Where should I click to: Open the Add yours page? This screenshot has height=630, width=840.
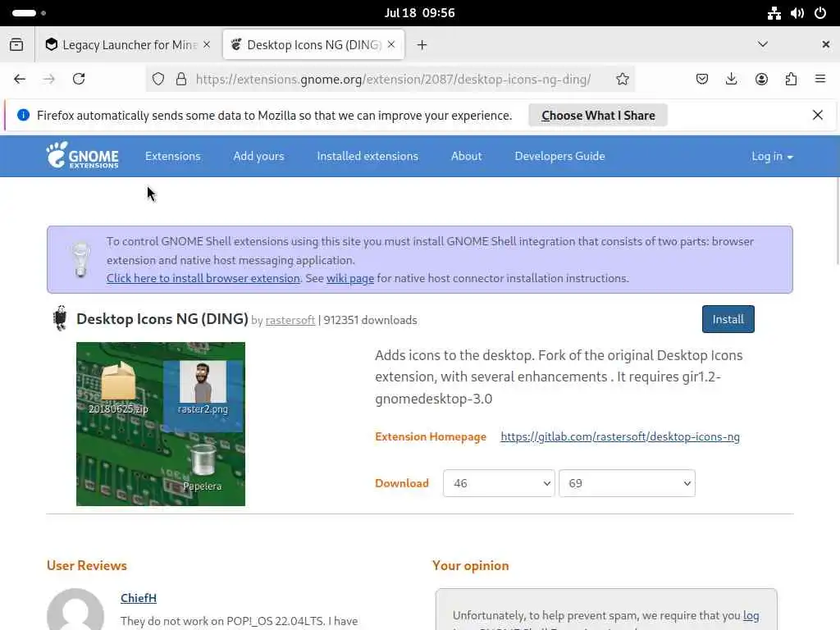(258, 156)
